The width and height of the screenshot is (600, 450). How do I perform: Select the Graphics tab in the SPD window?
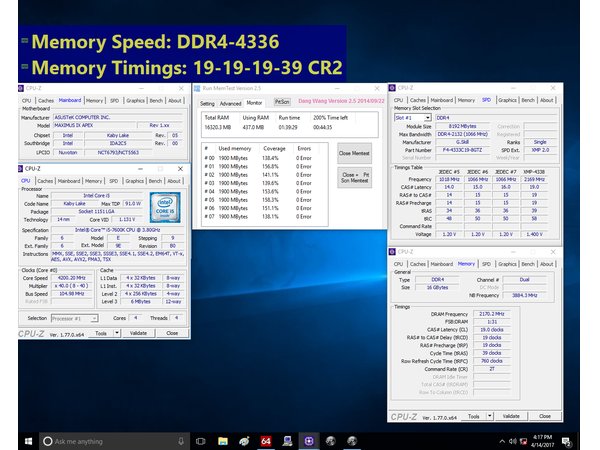pos(506,100)
